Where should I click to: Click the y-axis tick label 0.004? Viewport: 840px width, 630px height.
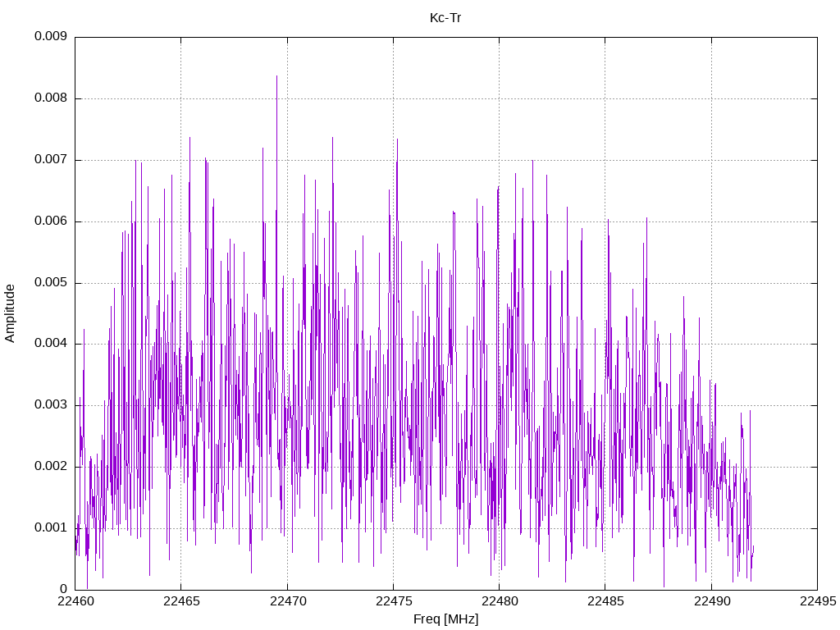51,343
